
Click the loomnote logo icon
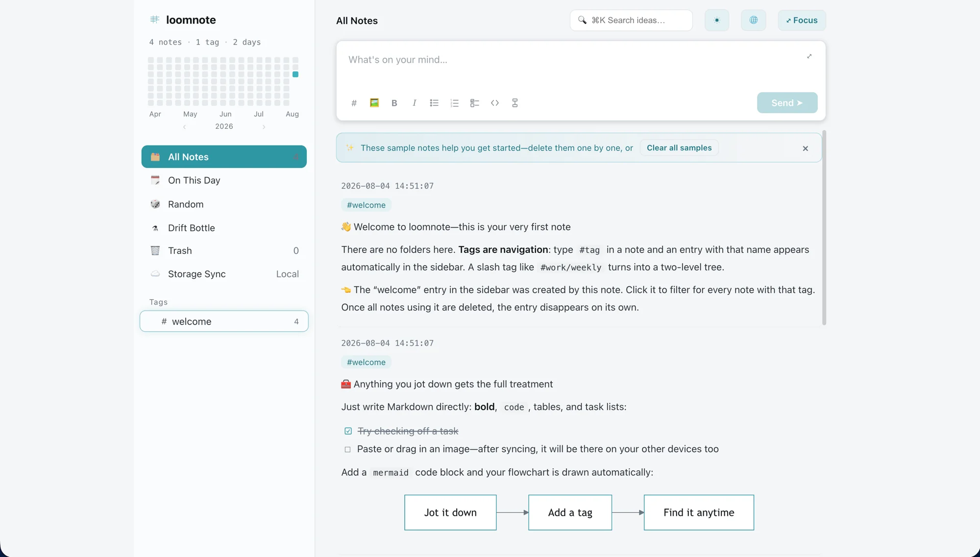tap(155, 20)
